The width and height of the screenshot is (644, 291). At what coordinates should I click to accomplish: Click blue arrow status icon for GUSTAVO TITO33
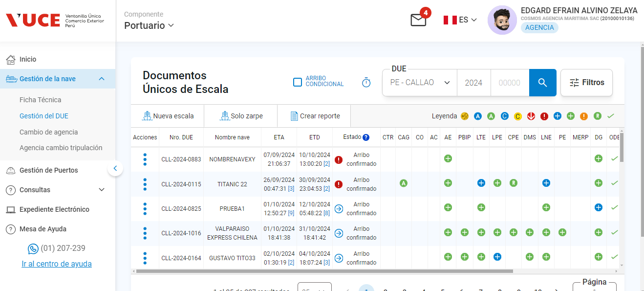(339, 258)
